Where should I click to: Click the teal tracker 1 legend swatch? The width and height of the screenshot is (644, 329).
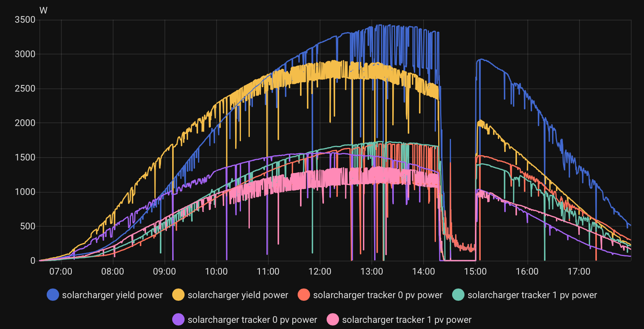pos(458,295)
